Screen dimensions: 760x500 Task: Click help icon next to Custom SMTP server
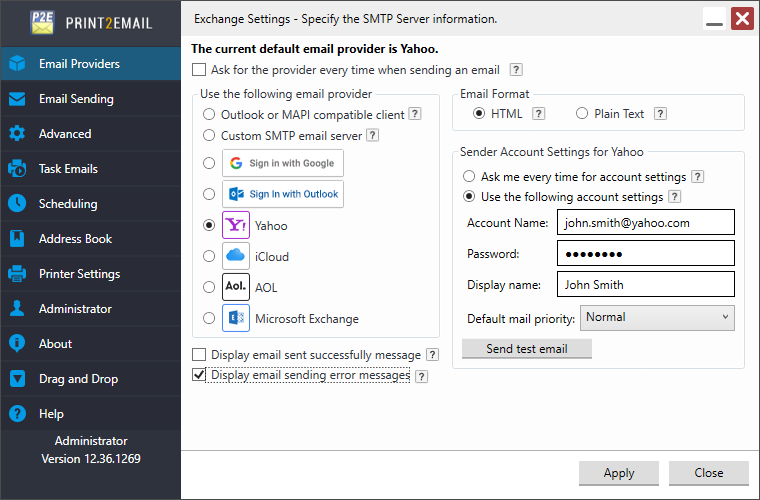372,135
